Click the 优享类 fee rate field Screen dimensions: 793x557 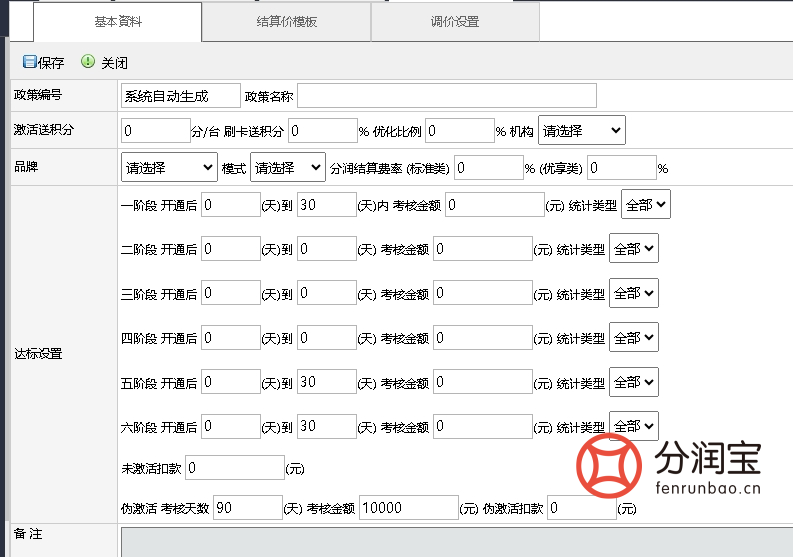(x=622, y=167)
